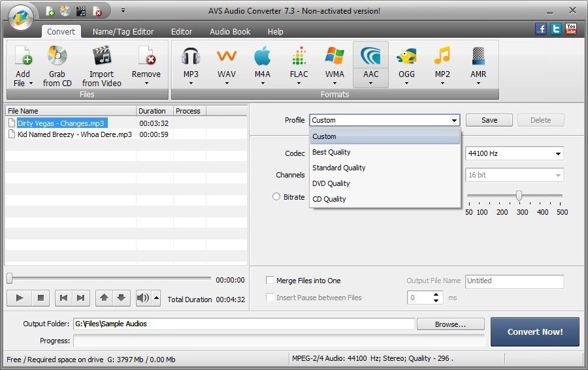This screenshot has width=588, height=370.
Task: Select the MP3 format icon
Action: tap(191, 57)
